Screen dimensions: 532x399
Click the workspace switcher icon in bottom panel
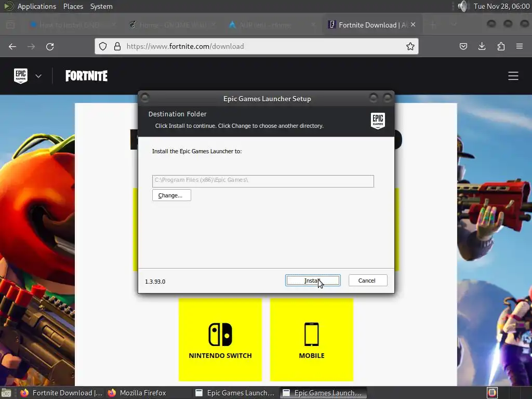pos(493,393)
